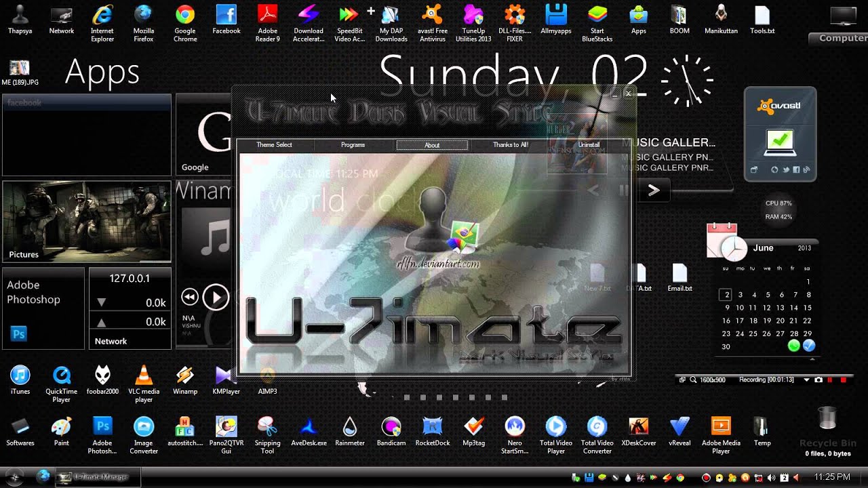
Task: Open the avast! status gadget
Action: 780,134
